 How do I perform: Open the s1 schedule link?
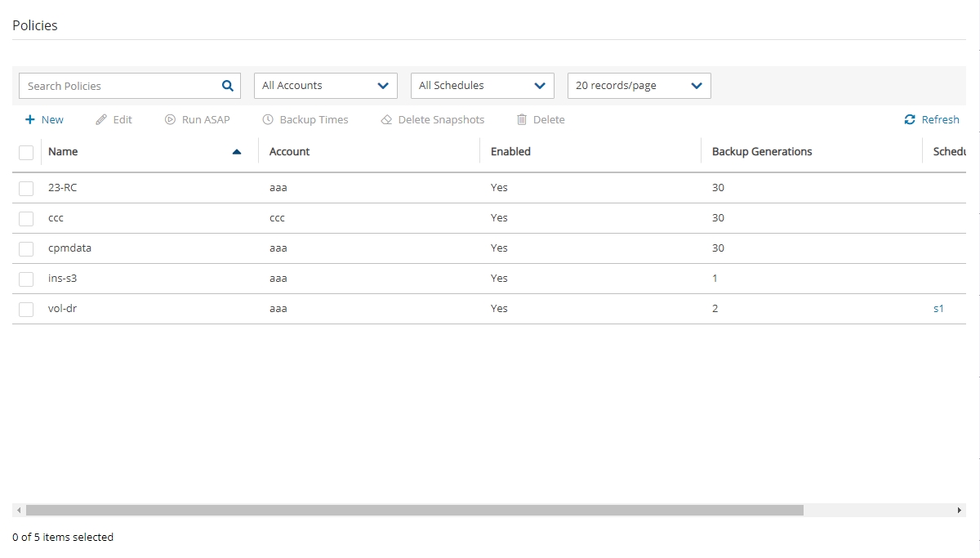click(x=938, y=309)
